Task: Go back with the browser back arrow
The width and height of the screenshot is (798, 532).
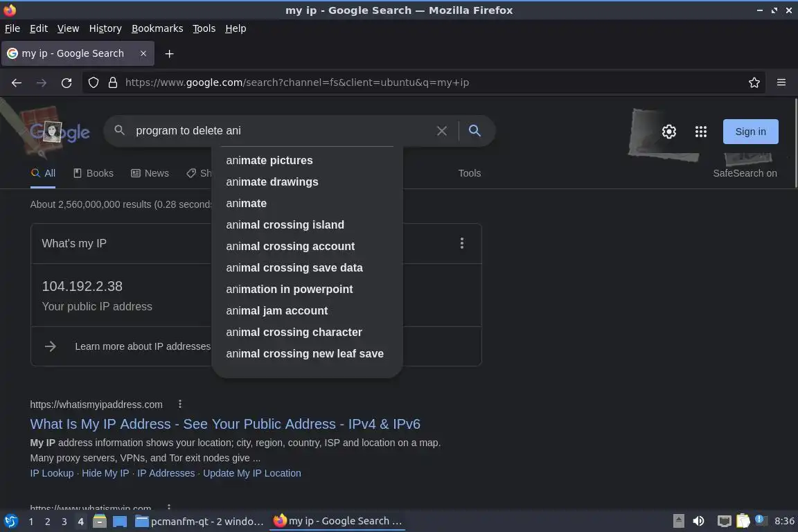Action: click(17, 82)
